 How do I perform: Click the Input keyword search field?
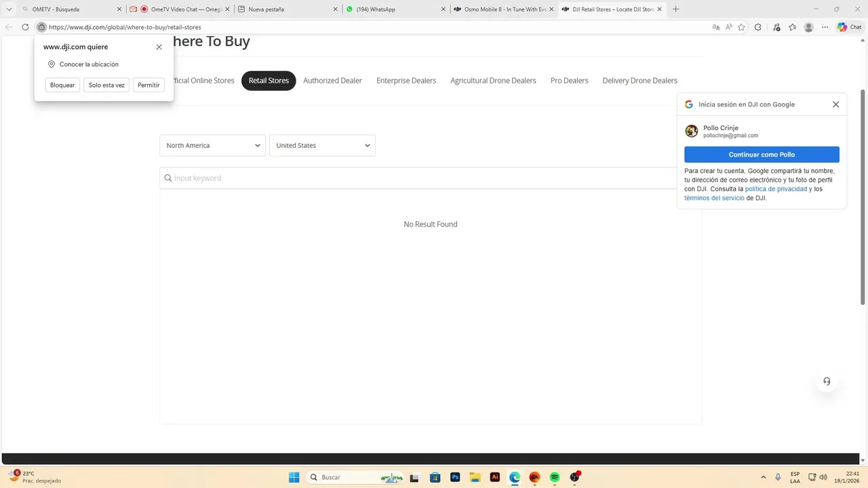(x=430, y=178)
